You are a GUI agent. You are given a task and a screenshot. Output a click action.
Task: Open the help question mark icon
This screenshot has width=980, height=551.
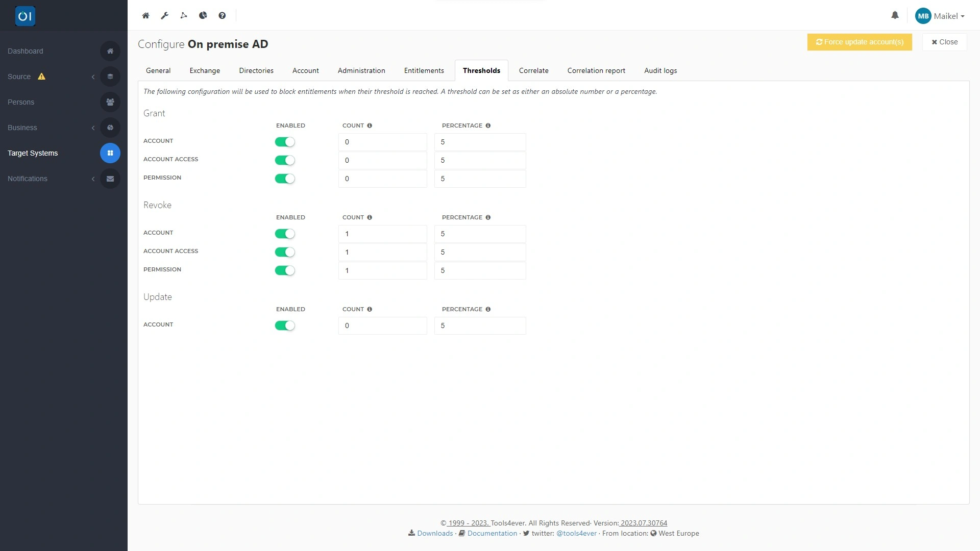pyautogui.click(x=222, y=15)
